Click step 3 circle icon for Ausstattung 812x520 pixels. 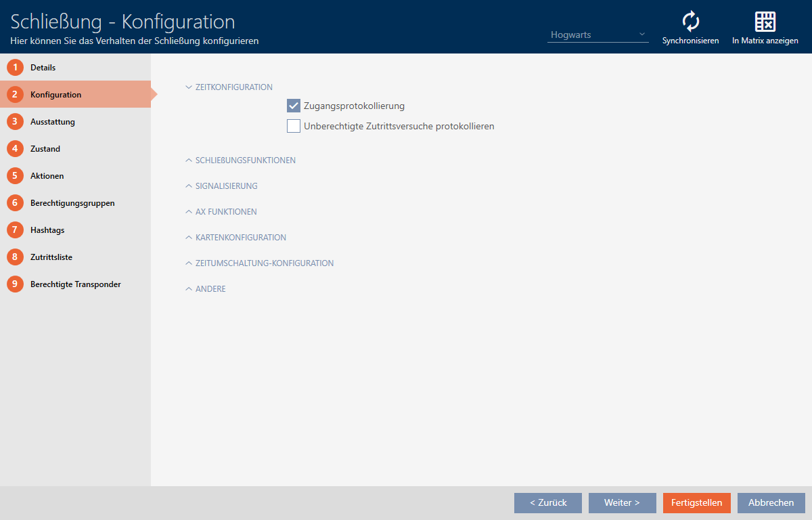coord(15,122)
